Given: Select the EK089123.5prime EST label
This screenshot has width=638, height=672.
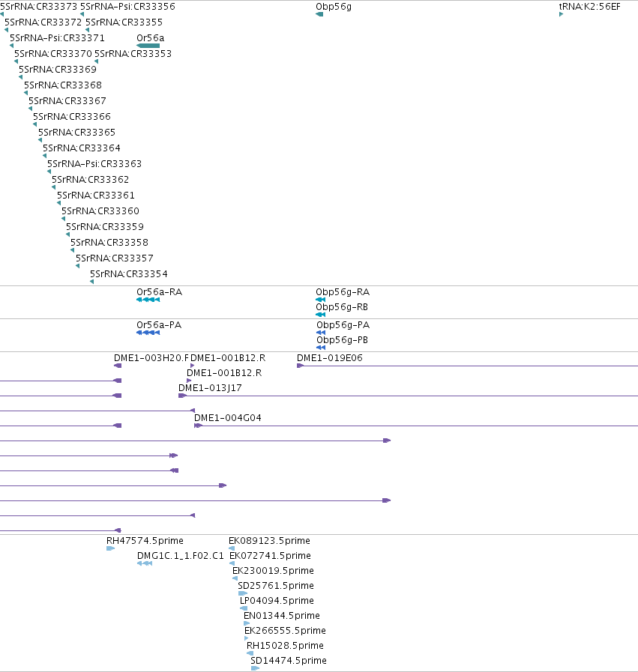Looking at the screenshot, I should pos(269,541).
